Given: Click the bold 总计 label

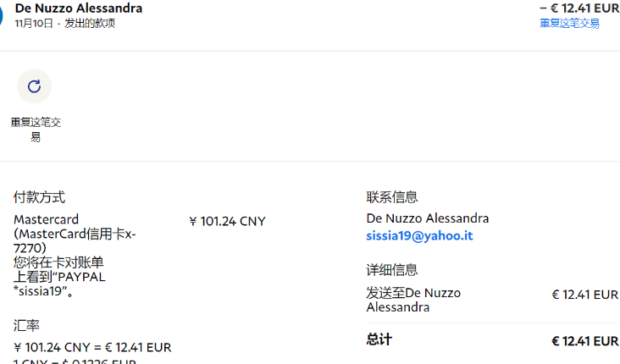Looking at the screenshot, I should tap(379, 339).
